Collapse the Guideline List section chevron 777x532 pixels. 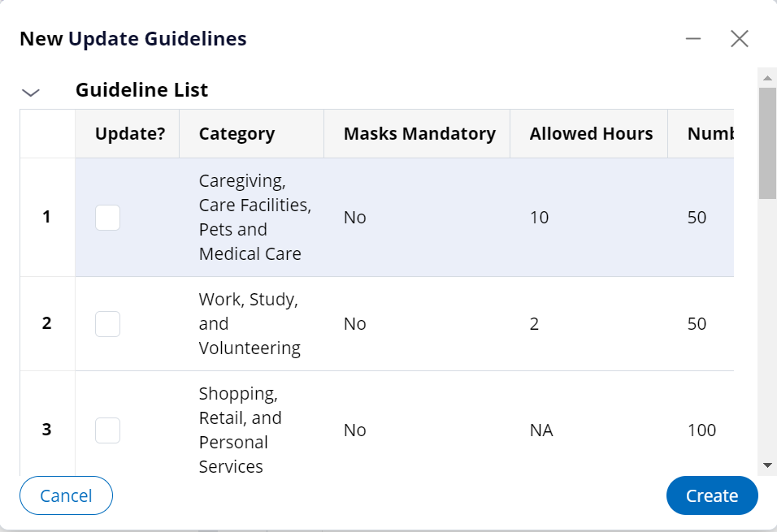(31, 92)
